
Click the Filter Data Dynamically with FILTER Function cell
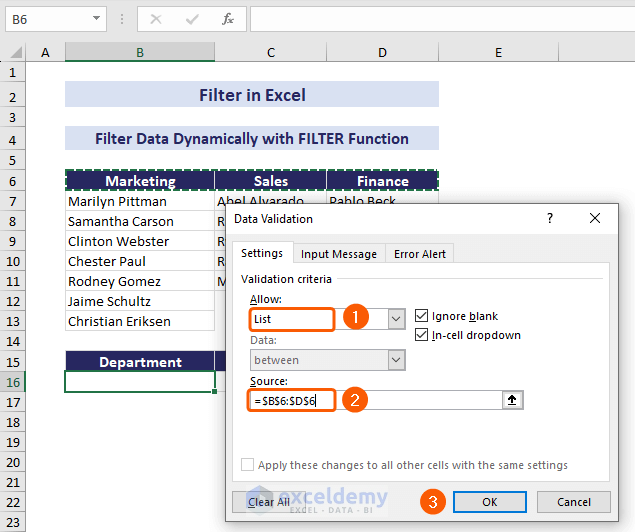[252, 138]
